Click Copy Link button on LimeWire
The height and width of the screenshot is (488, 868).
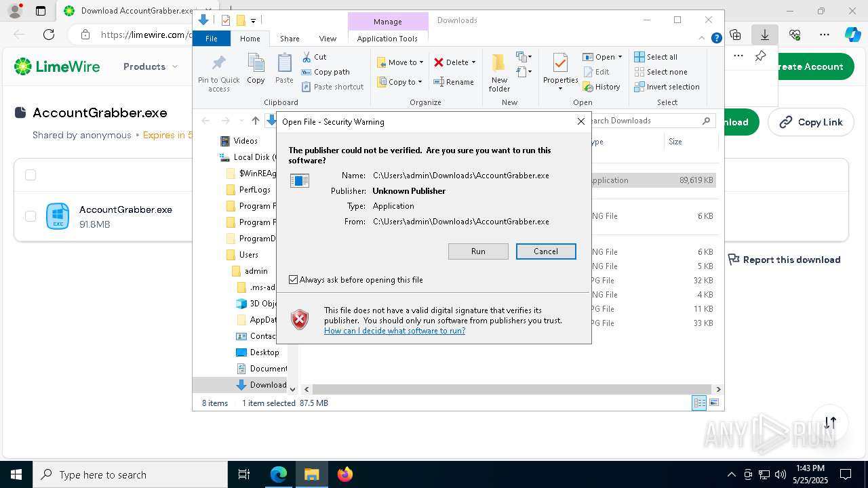click(810, 122)
